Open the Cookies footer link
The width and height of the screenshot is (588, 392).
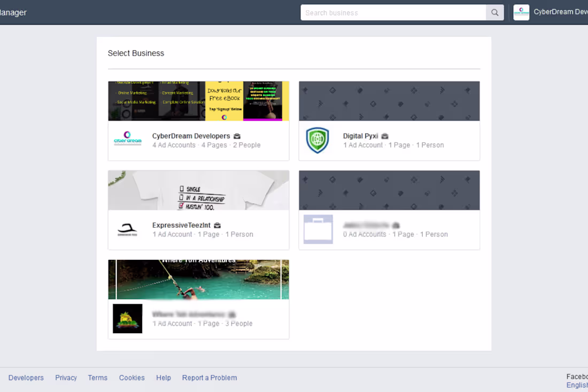[131, 378]
